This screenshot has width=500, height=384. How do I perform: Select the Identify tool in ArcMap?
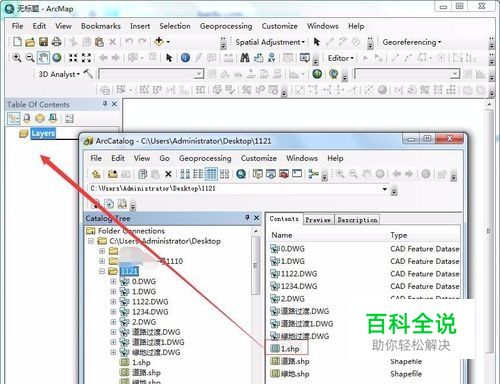tap(185, 58)
